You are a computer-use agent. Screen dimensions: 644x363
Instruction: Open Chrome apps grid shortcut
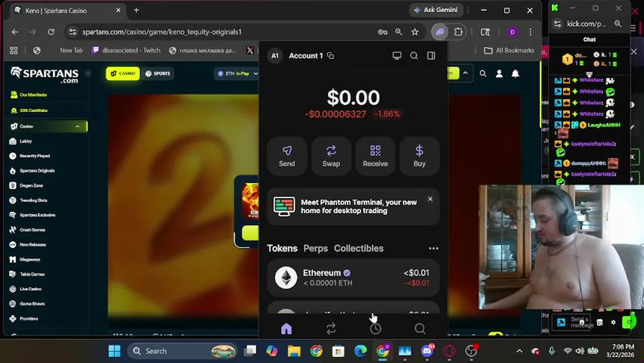click(x=14, y=50)
